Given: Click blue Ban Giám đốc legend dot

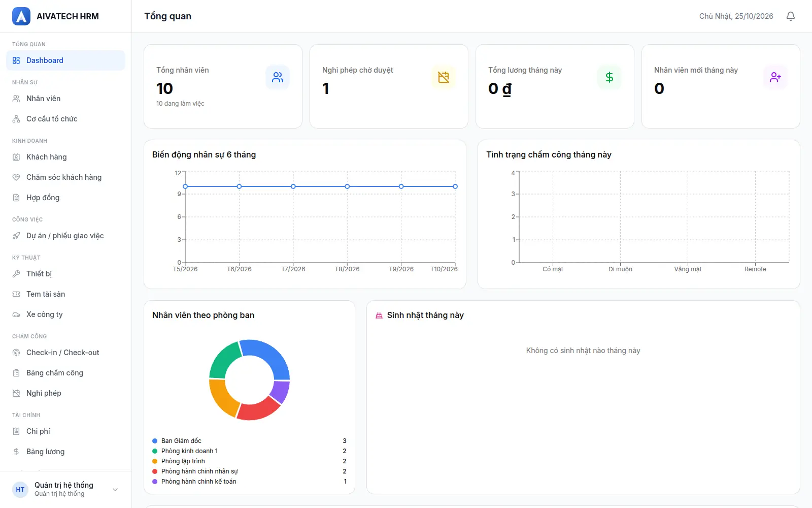Looking at the screenshot, I should point(155,441).
